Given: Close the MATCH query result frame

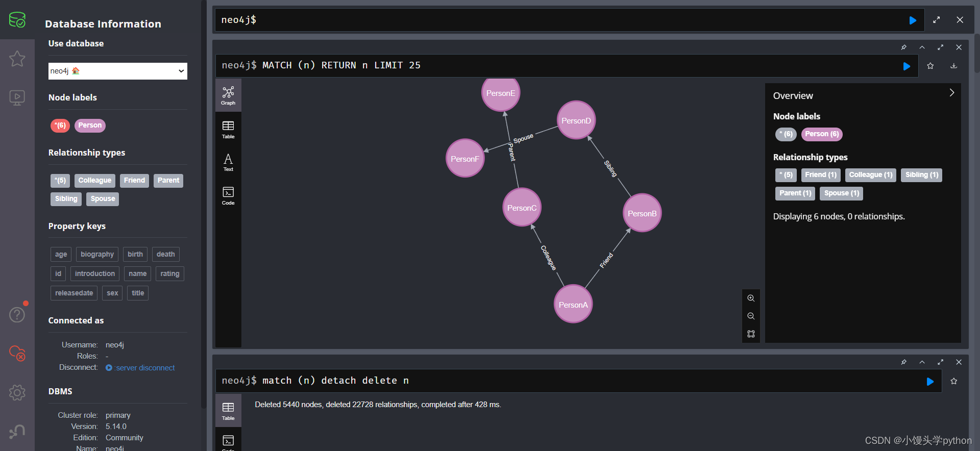Looking at the screenshot, I should (959, 47).
